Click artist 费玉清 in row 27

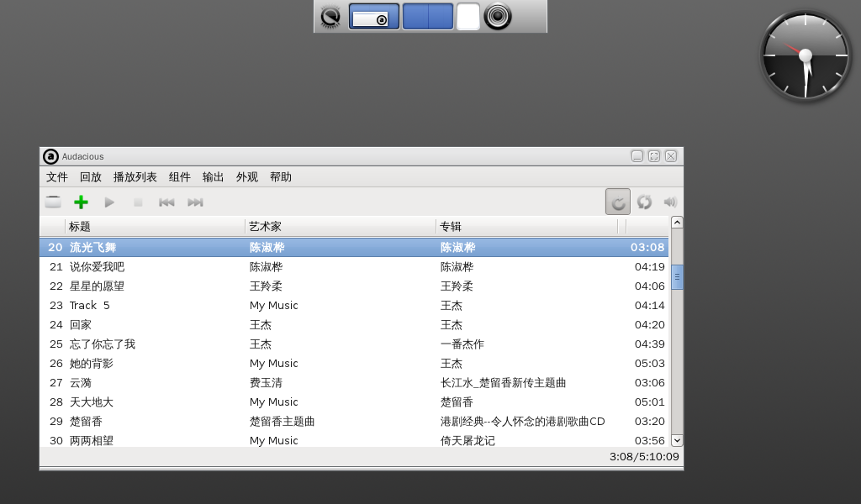[266, 382]
